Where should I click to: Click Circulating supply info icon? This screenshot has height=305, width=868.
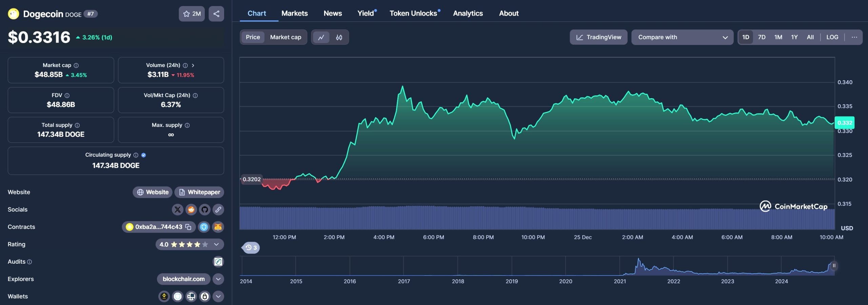pyautogui.click(x=136, y=155)
